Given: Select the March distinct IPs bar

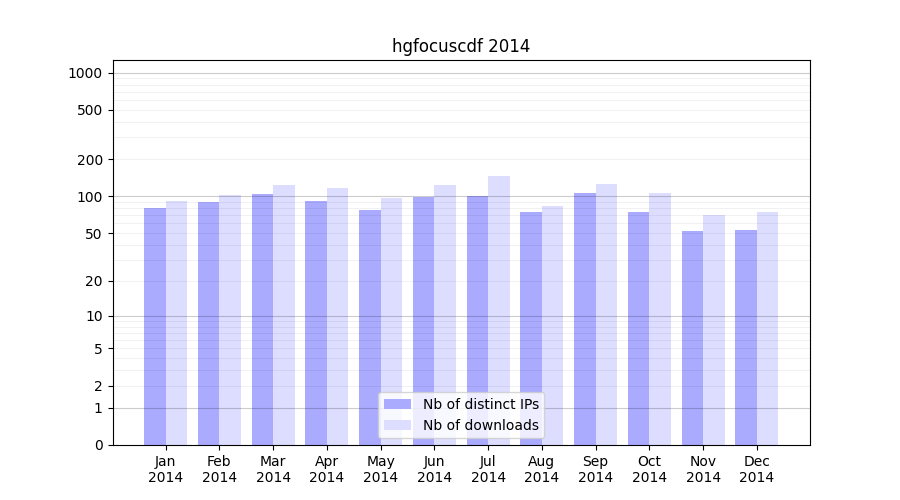Looking at the screenshot, I should [262, 319].
